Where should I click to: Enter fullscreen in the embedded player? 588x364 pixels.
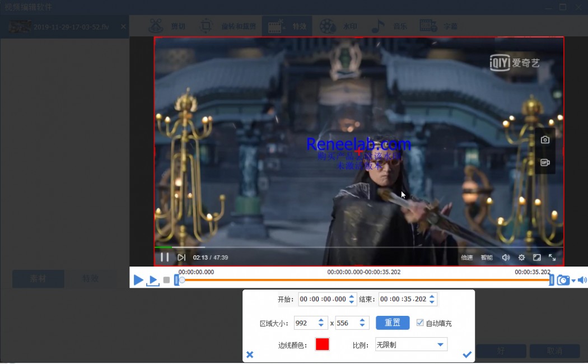pos(552,258)
